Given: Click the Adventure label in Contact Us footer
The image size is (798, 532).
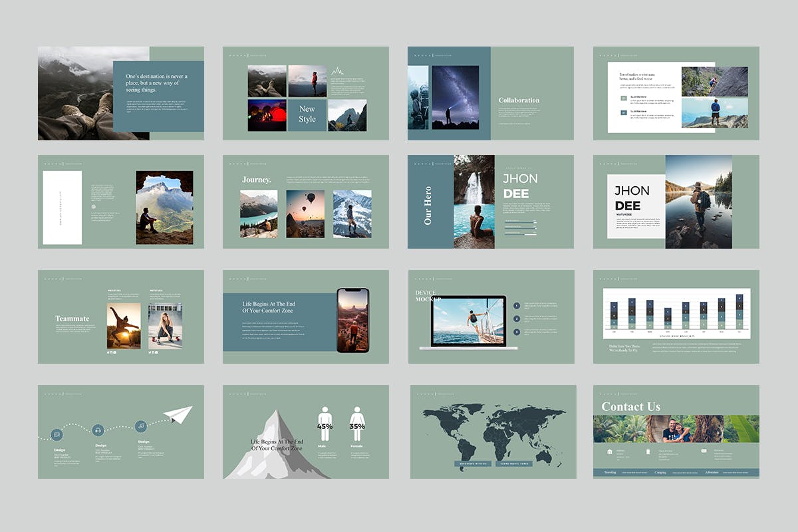Looking at the screenshot, I should pyautogui.click(x=712, y=472).
